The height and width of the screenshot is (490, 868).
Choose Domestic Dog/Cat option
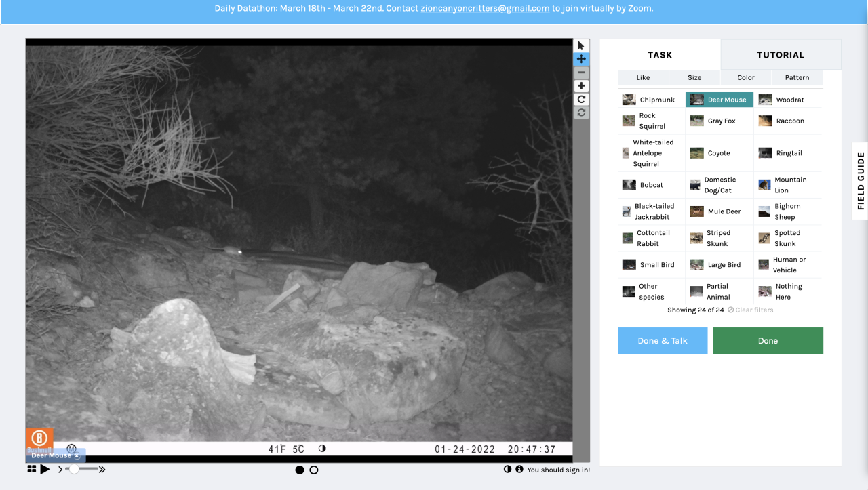719,185
